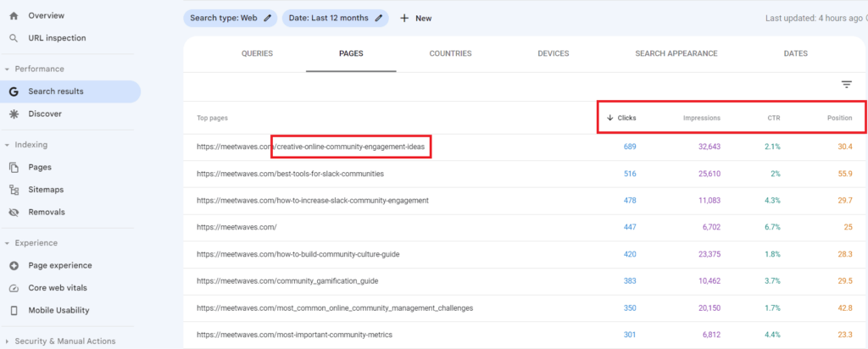868x349 pixels.
Task: Click the Sitemaps icon
Action: click(14, 190)
